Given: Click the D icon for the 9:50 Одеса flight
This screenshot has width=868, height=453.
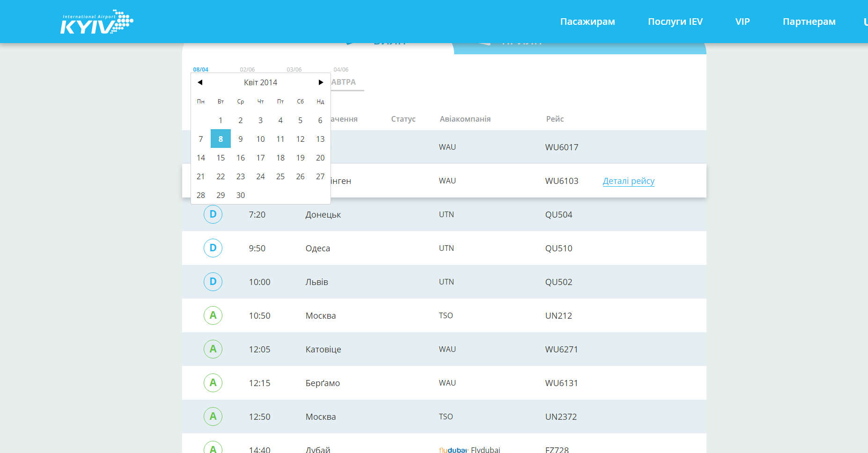Looking at the screenshot, I should pos(213,248).
